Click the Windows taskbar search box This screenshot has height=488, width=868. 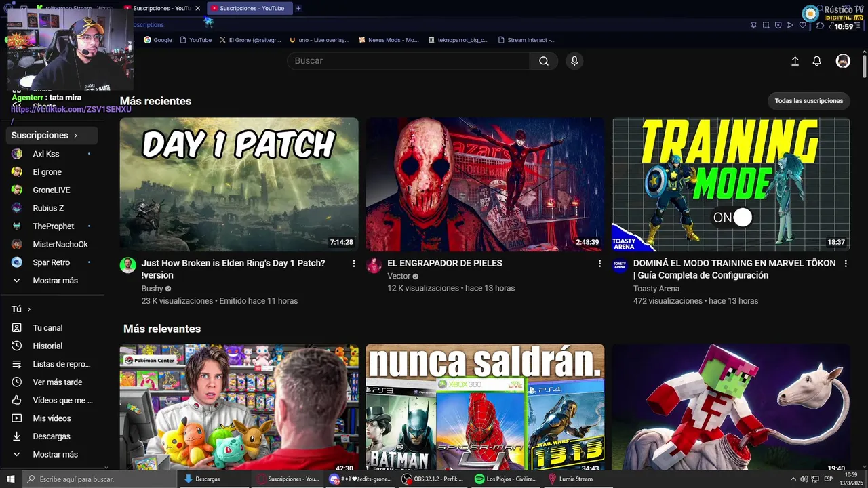point(100,479)
